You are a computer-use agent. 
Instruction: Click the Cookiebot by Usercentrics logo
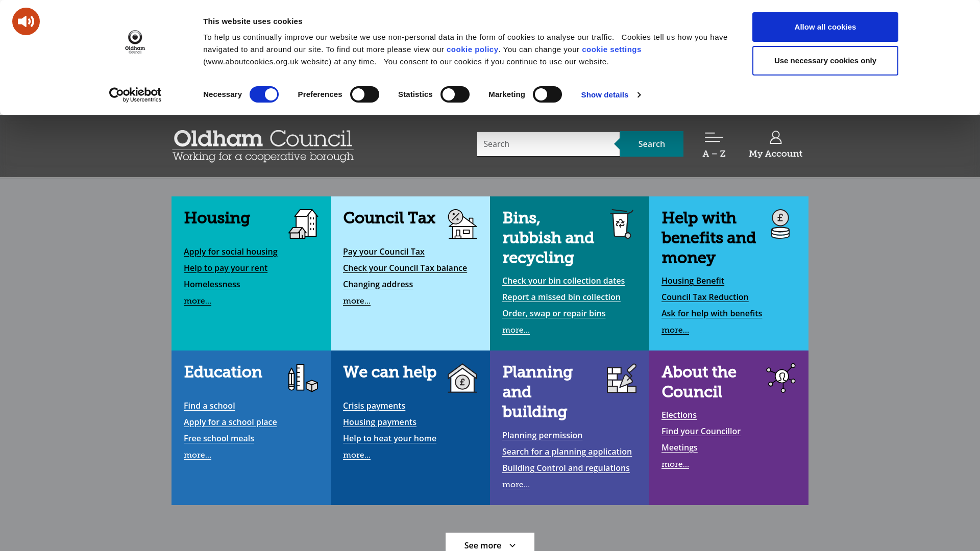[135, 94]
